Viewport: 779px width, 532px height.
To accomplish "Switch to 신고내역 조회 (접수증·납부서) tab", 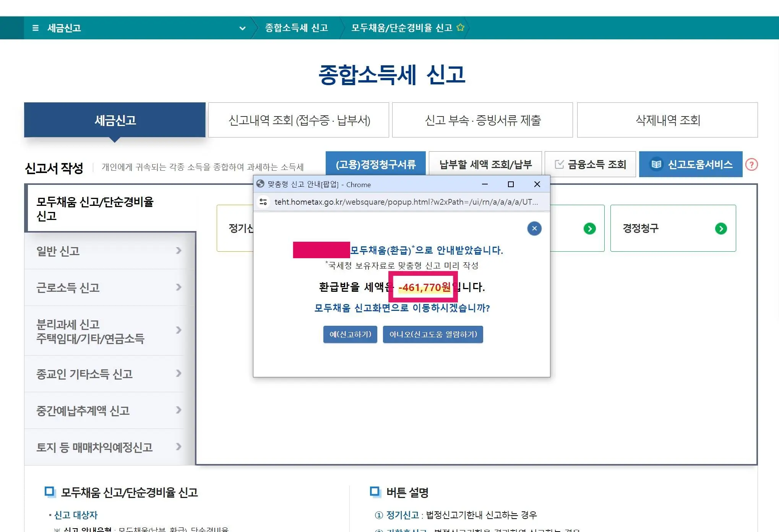I will 299,120.
